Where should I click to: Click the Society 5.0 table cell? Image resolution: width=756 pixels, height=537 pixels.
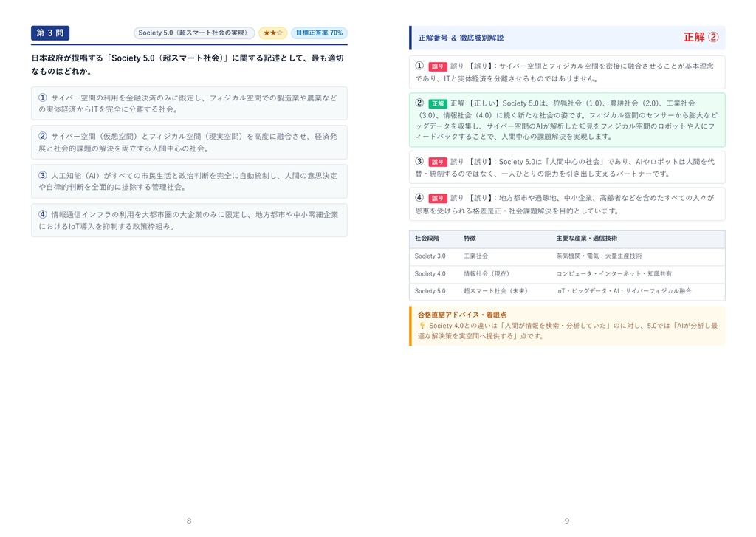pyautogui.click(x=430, y=291)
